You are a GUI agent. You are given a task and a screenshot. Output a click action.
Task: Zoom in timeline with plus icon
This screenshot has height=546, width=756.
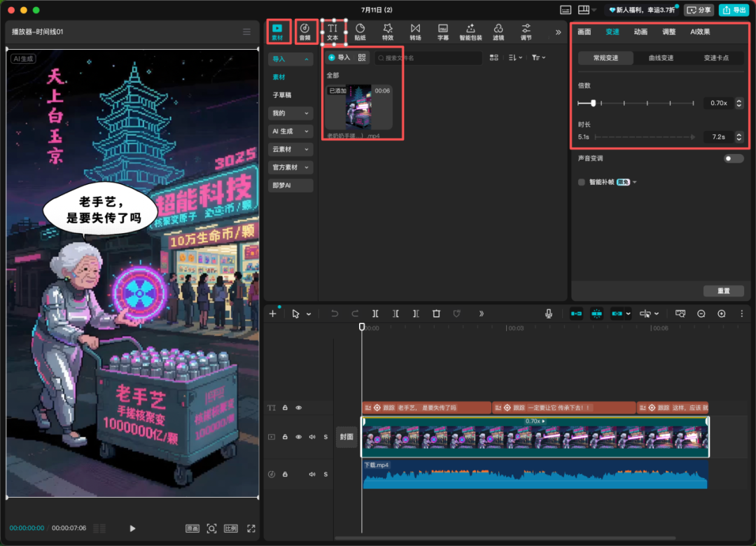(x=722, y=314)
